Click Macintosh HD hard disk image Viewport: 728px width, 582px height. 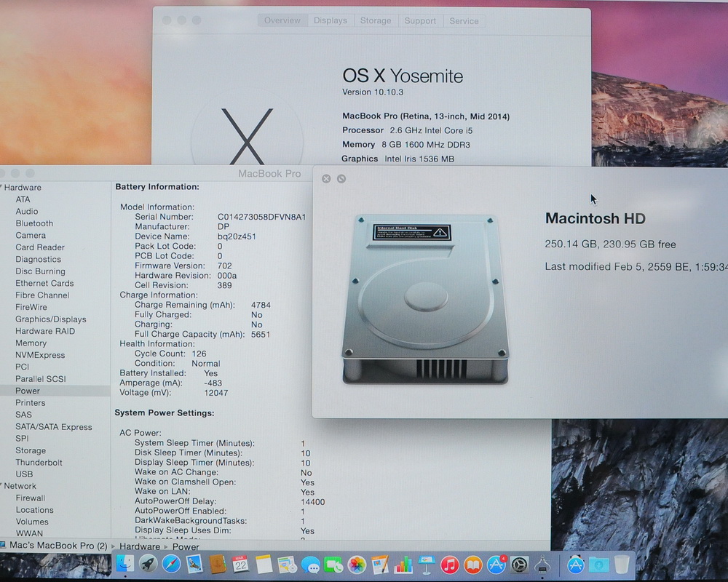click(426, 299)
